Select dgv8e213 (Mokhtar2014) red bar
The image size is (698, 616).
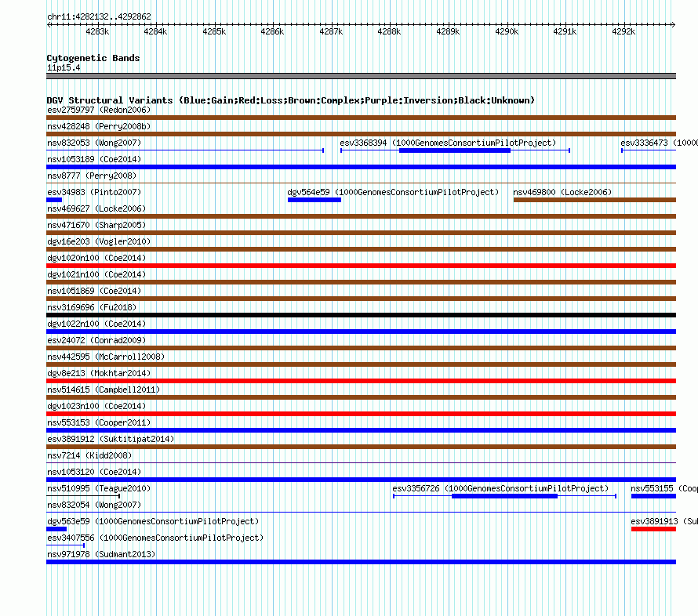[361, 381]
